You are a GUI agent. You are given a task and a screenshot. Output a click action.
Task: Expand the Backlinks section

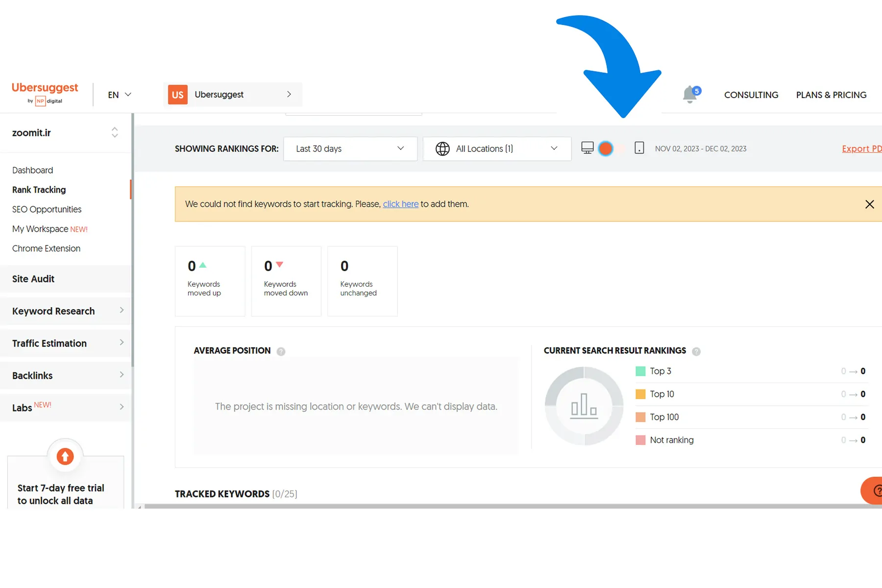[66, 375]
